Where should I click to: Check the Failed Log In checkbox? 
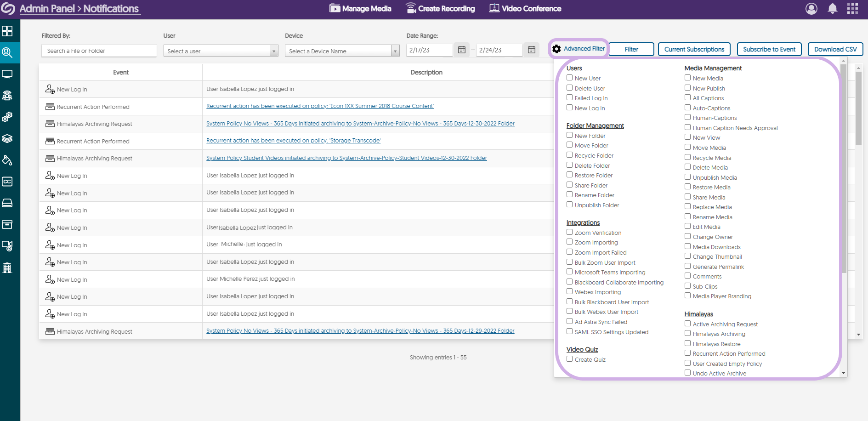point(570,98)
